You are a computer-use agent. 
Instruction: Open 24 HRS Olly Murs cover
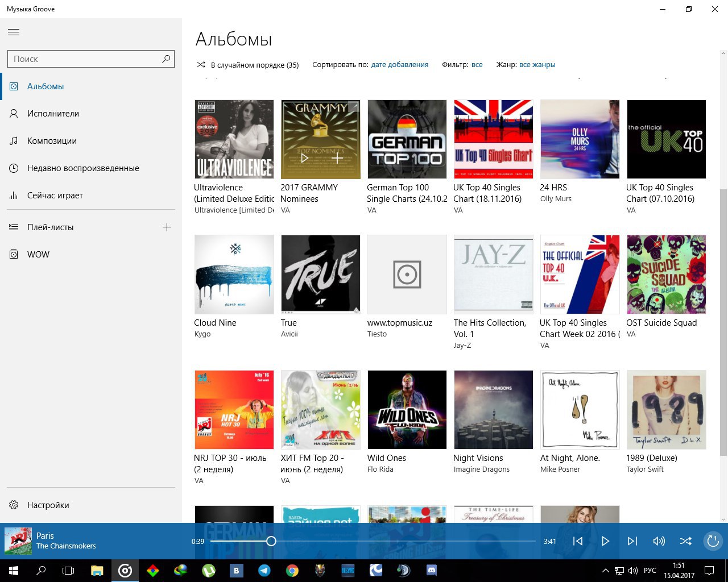click(x=580, y=139)
